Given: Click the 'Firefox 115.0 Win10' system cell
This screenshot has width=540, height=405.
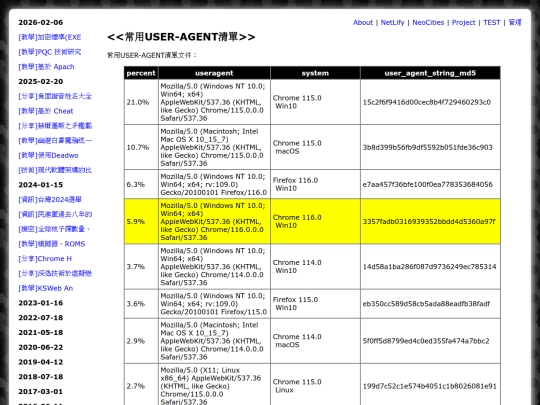Looking at the screenshot, I should click(315, 304).
